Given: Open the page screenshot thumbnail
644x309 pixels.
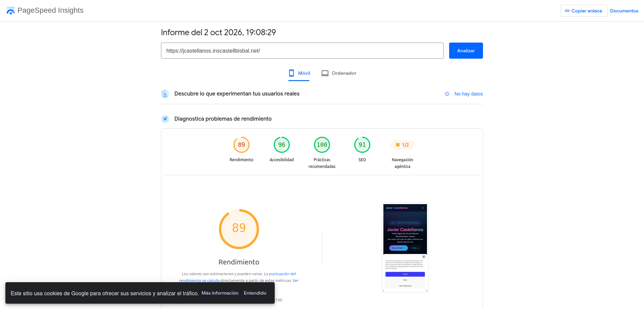Looking at the screenshot, I should pyautogui.click(x=405, y=247).
